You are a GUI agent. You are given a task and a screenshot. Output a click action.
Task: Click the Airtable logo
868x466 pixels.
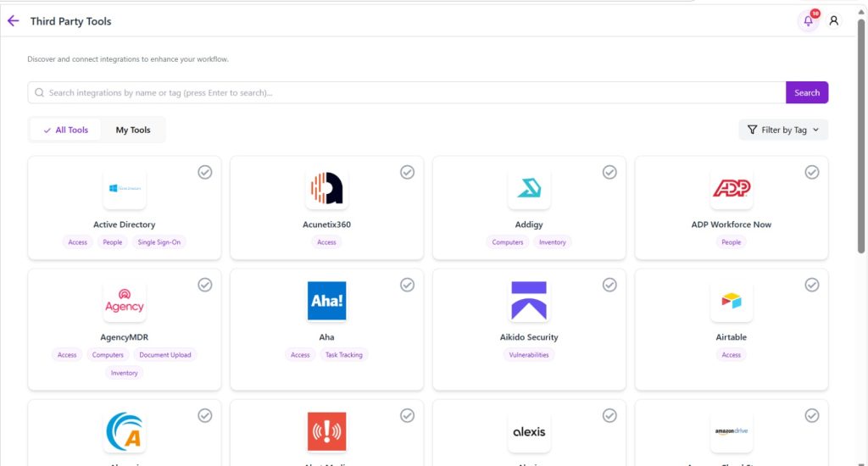[732, 301]
